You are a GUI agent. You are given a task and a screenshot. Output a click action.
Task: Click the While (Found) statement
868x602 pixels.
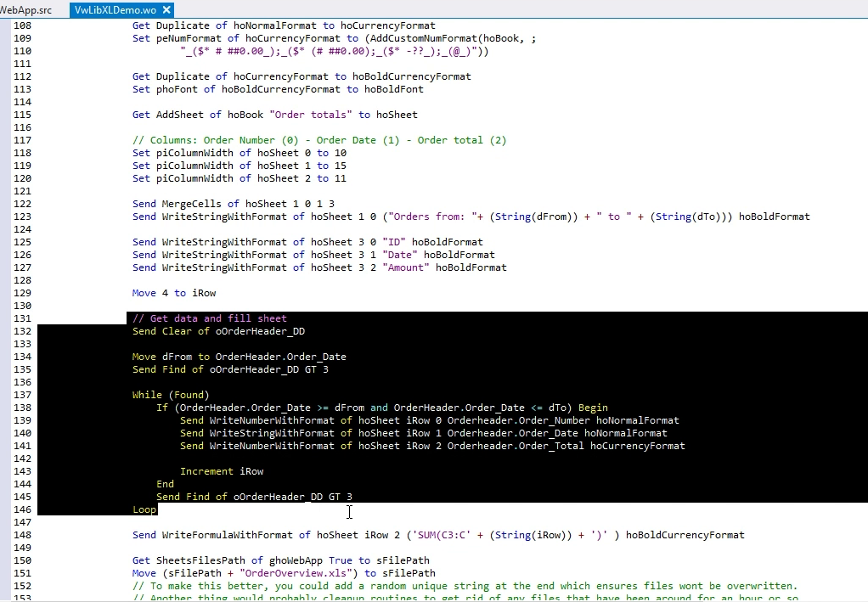click(x=171, y=395)
